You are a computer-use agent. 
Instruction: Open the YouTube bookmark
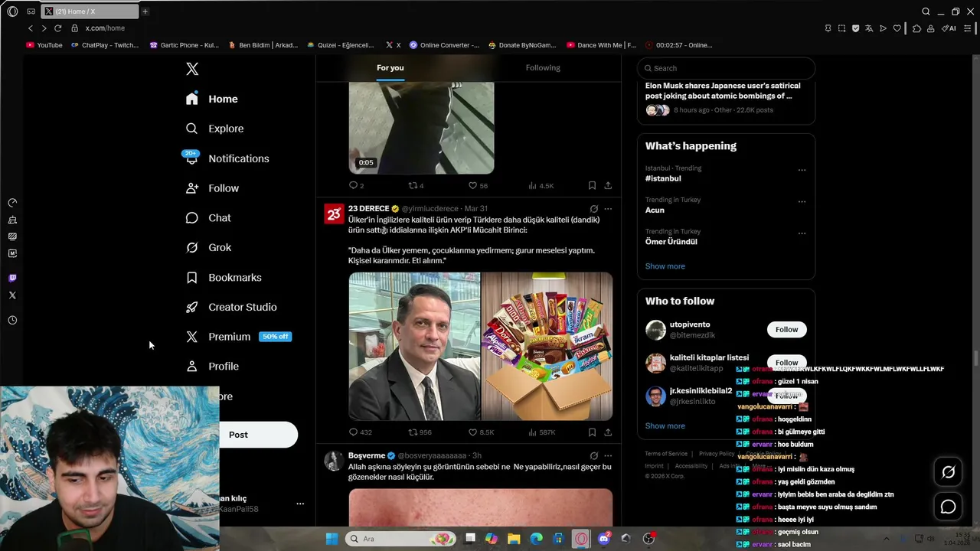(x=44, y=45)
